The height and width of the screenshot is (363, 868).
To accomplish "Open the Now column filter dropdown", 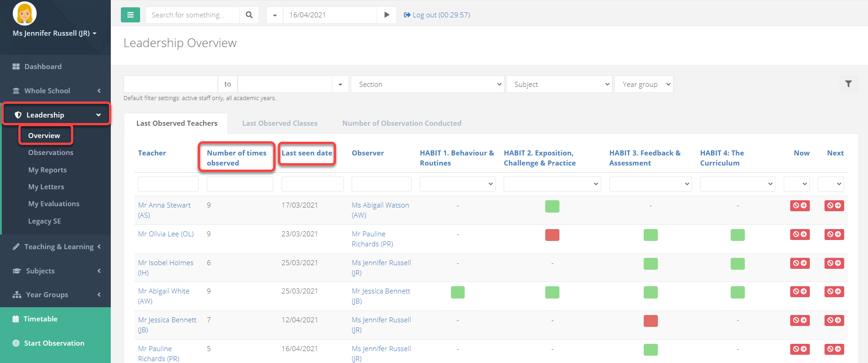I will point(797,184).
